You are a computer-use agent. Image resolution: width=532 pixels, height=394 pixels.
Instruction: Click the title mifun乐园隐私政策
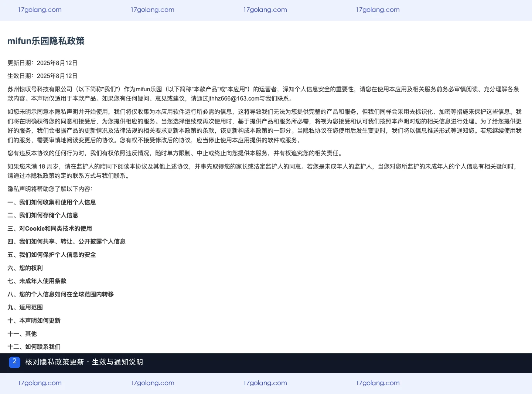(46, 41)
